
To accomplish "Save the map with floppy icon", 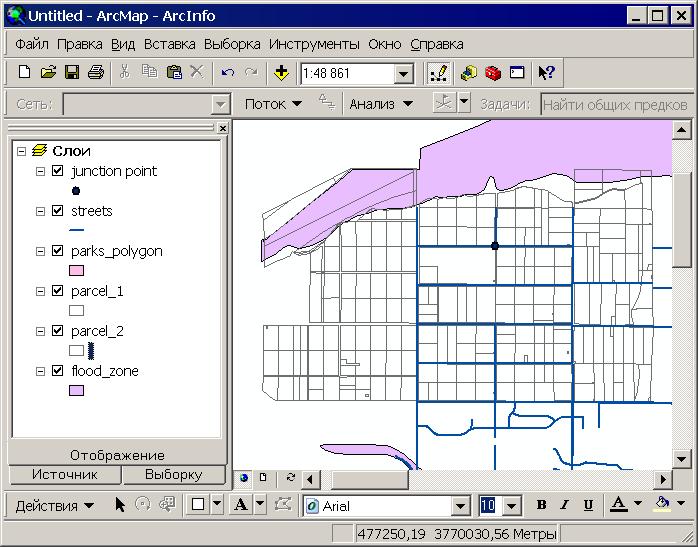I will tap(72, 73).
